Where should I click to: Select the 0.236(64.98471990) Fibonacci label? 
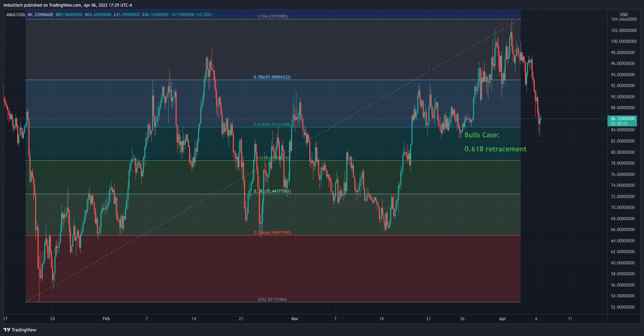pyautogui.click(x=272, y=233)
